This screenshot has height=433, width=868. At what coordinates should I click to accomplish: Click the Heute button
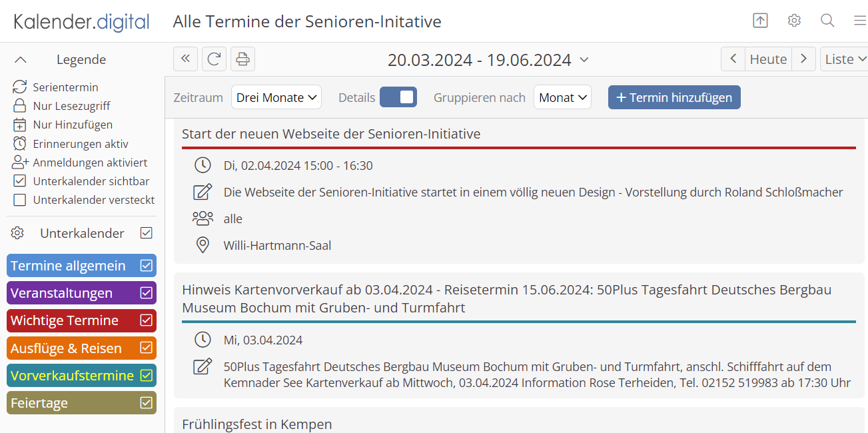coord(768,59)
